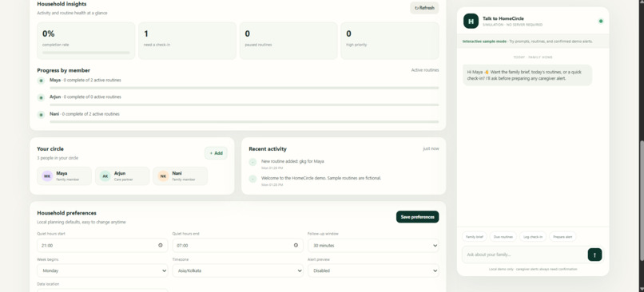This screenshot has width=644, height=292.
Task: Select the "paused routines" stat card
Action: pyautogui.click(x=288, y=41)
